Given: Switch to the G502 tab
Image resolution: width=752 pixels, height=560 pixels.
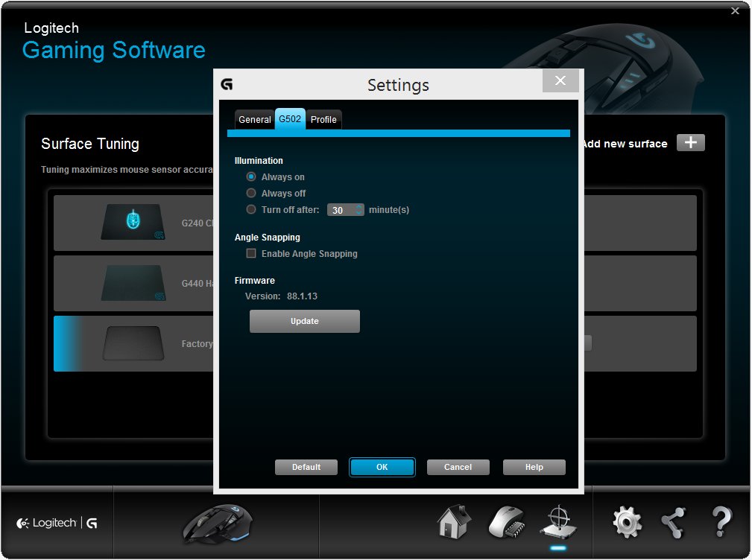Looking at the screenshot, I should point(290,119).
